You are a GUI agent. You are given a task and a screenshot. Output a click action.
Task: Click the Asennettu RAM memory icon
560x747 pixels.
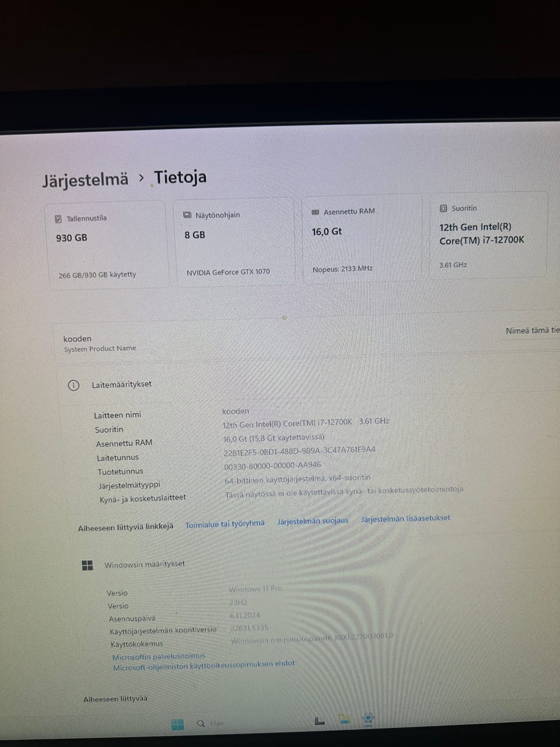pyautogui.click(x=315, y=211)
